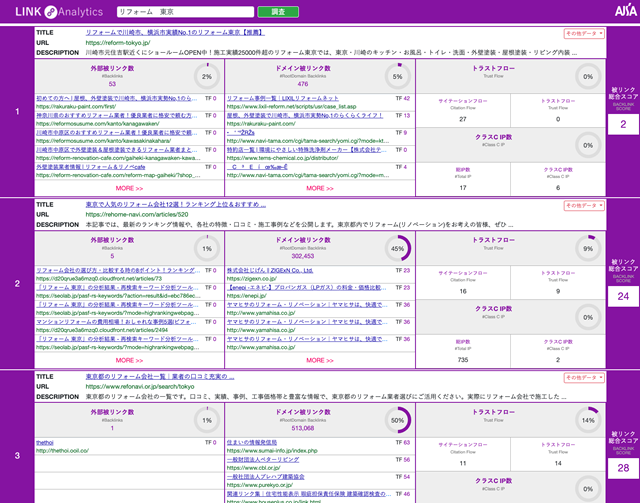The image size is (640, 503).
Task: Click MORE under domain backlinks in result 1
Action: coord(320,188)
